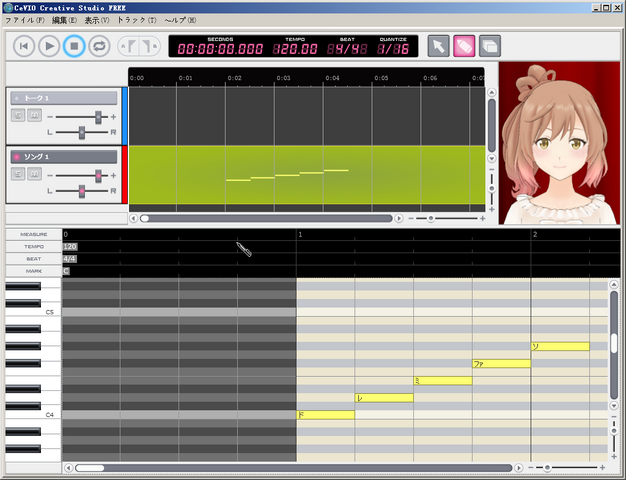Click the rewind to start button
Viewport: 626px width, 480px height.
(x=24, y=46)
